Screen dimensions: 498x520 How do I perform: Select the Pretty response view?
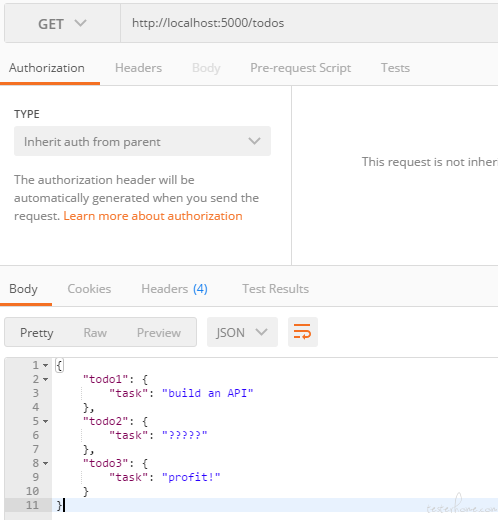[x=37, y=333]
